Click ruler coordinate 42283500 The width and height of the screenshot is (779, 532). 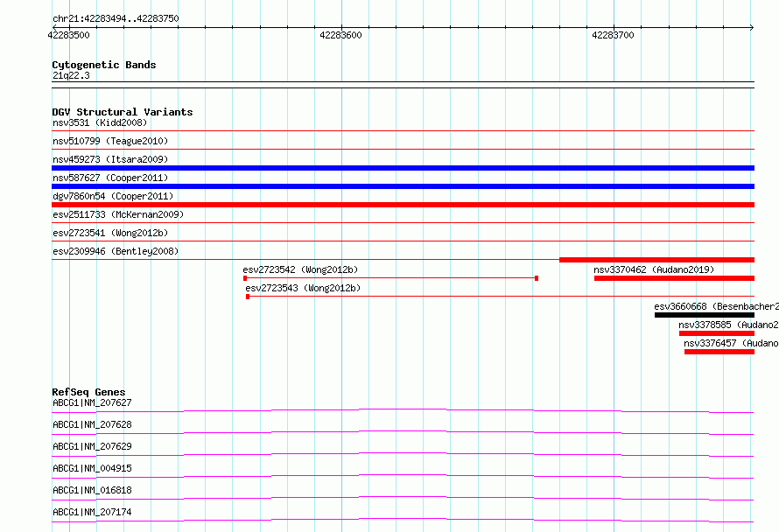click(x=68, y=35)
